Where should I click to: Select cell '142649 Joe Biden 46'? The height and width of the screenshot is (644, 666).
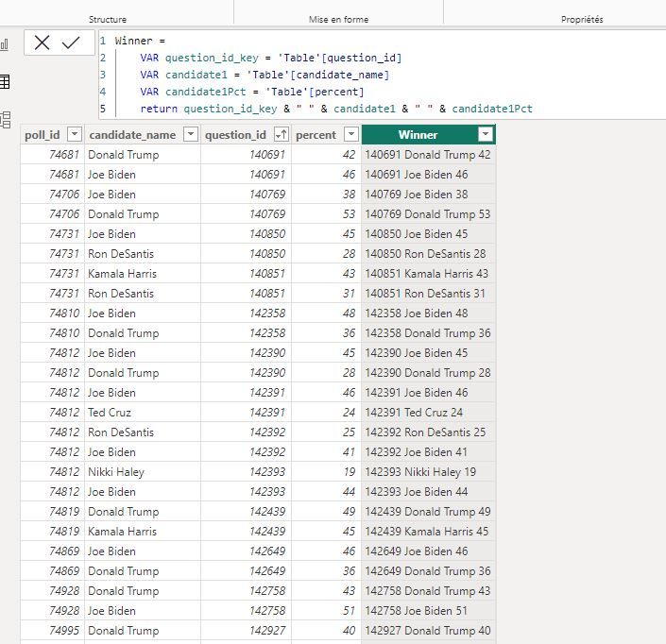click(428, 551)
